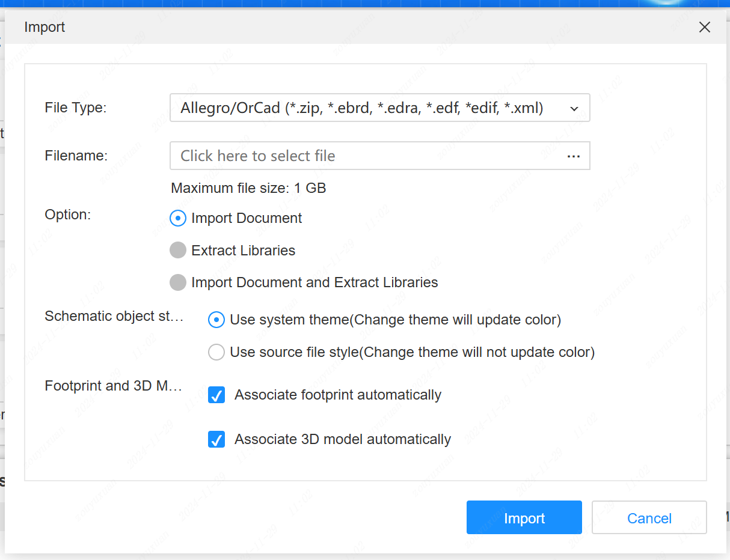Viewport: 730px width, 560px height.
Task: Click the truncated Footprint and 3D Model label
Action: tap(113, 386)
